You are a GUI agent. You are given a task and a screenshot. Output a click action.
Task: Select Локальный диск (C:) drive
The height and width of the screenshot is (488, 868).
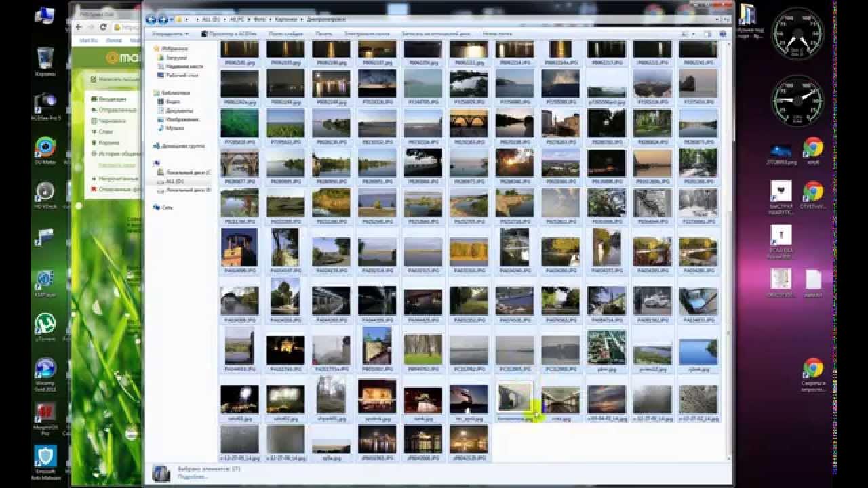pyautogui.click(x=184, y=173)
